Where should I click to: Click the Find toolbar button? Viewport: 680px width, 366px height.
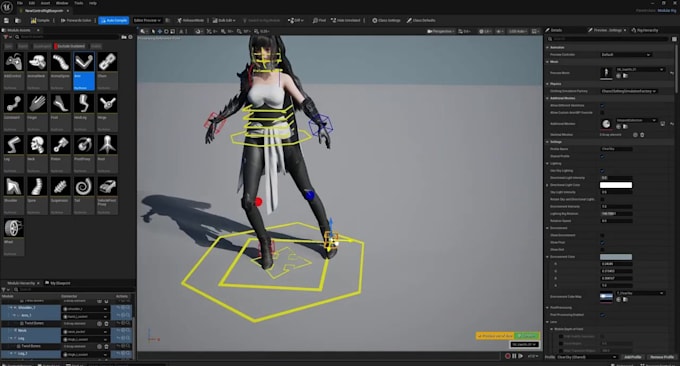click(319, 20)
